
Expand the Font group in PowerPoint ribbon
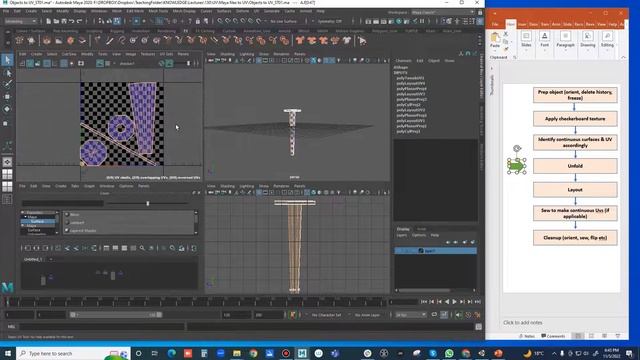(544, 40)
